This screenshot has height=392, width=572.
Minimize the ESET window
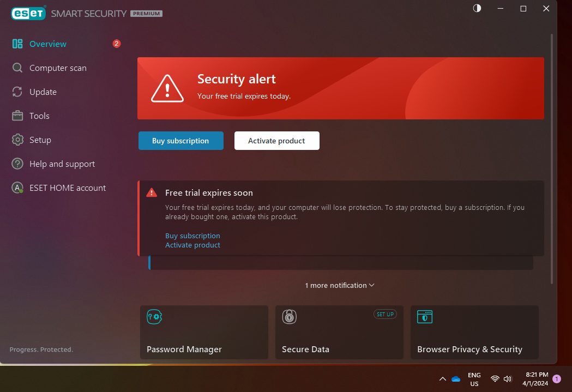(501, 8)
